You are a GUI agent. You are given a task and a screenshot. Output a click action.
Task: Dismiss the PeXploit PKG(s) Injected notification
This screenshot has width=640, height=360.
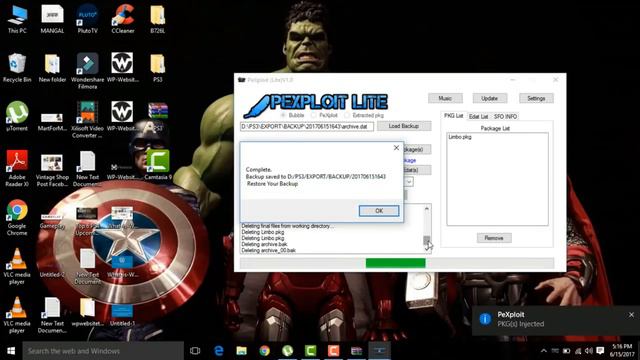[631, 315]
